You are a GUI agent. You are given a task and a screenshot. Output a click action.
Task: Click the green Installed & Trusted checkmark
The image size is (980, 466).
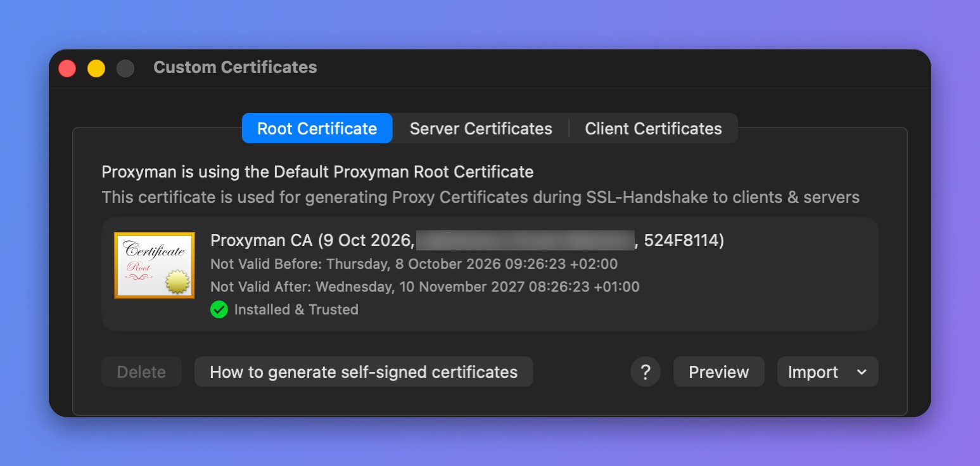pos(219,309)
